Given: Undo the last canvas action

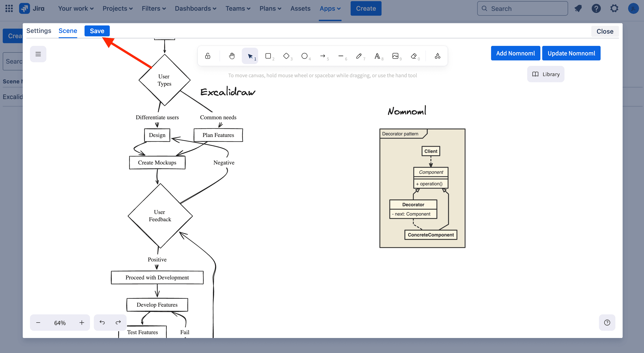Looking at the screenshot, I should (x=102, y=323).
